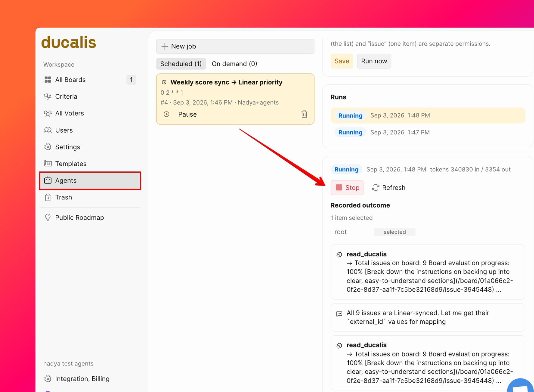
Task: Click the 'Workspace' sidebar label
Action: [x=59, y=64]
